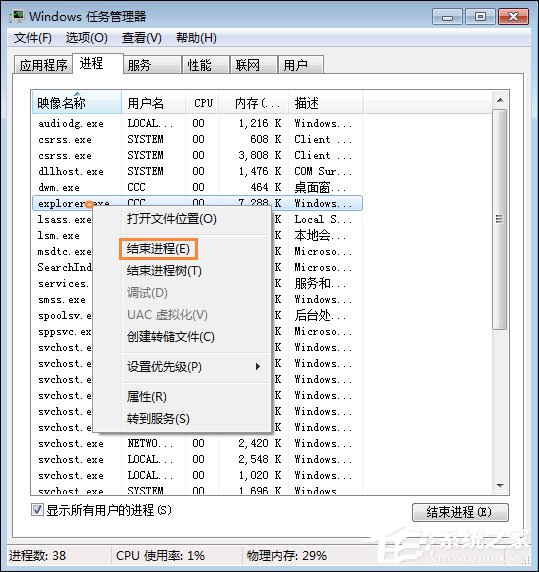Select the audiodg.exe process row
The image size is (539, 572).
197,123
